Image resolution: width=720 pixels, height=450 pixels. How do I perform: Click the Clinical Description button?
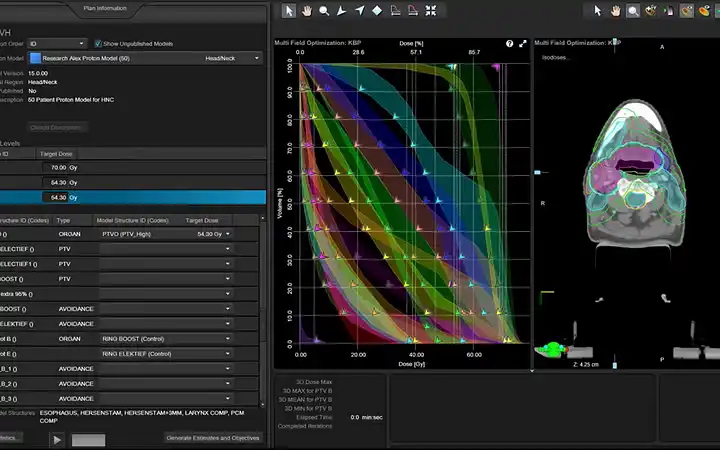point(57,127)
